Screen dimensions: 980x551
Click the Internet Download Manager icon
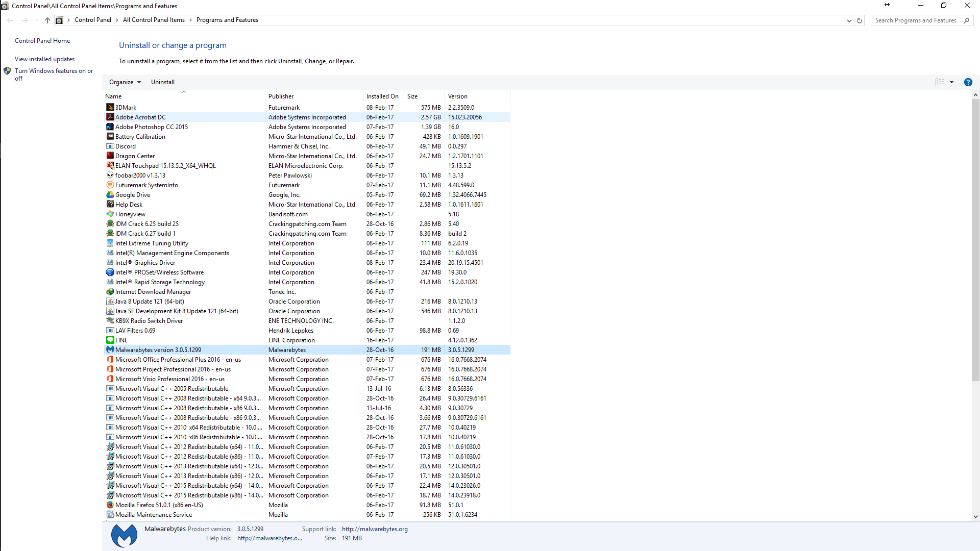pyautogui.click(x=110, y=292)
